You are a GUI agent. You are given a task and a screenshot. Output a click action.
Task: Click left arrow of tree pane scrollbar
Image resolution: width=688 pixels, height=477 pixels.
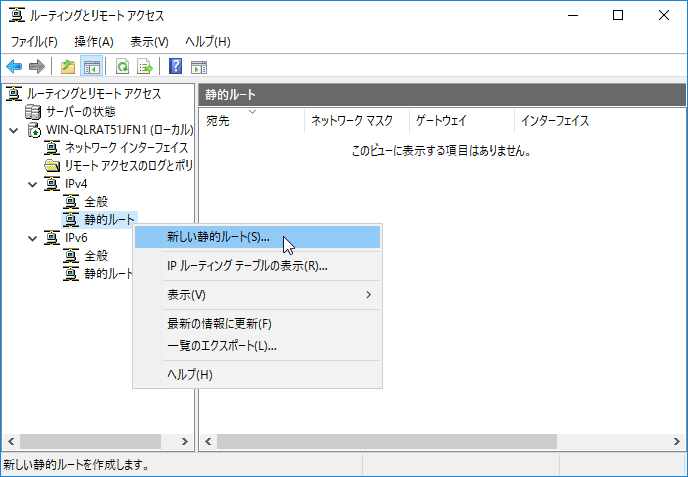coord(11,441)
